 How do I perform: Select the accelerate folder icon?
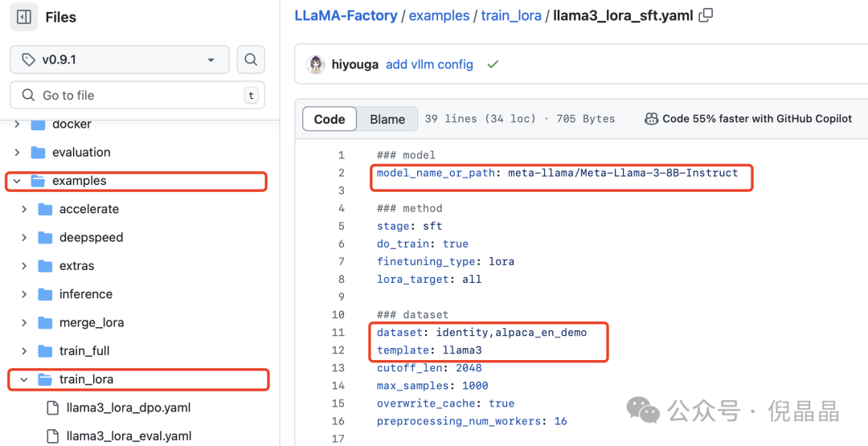(45, 209)
